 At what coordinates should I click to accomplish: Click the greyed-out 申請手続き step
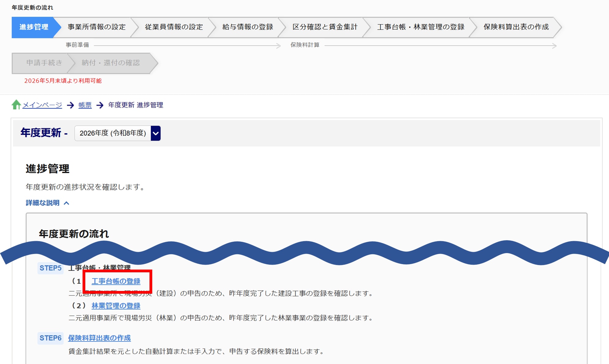click(44, 63)
